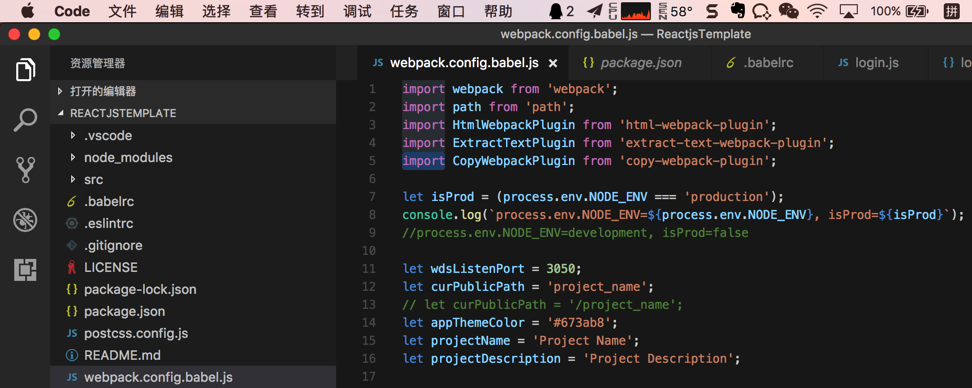Open the 转到 menu

(x=311, y=11)
